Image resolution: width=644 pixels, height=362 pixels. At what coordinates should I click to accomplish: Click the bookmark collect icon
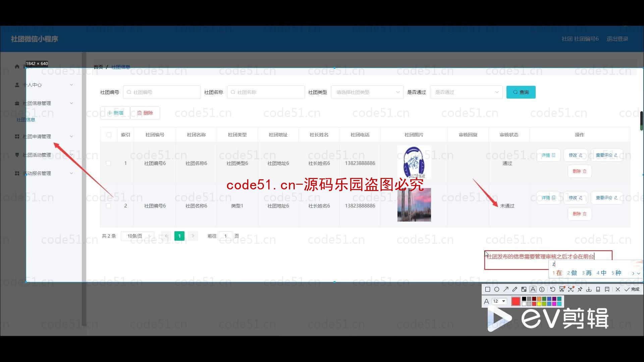coord(607,289)
